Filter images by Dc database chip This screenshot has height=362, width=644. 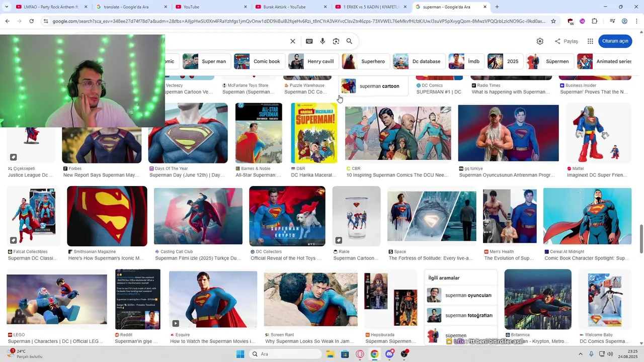click(419, 61)
